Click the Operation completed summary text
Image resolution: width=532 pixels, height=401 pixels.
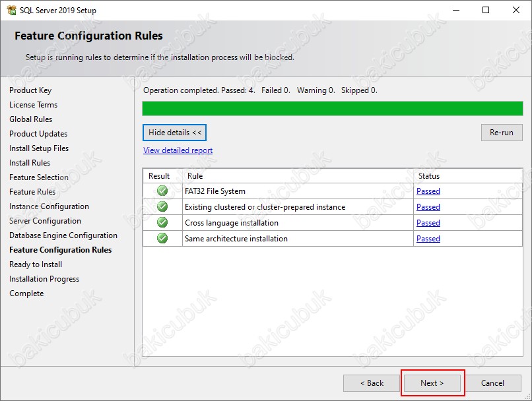point(260,90)
